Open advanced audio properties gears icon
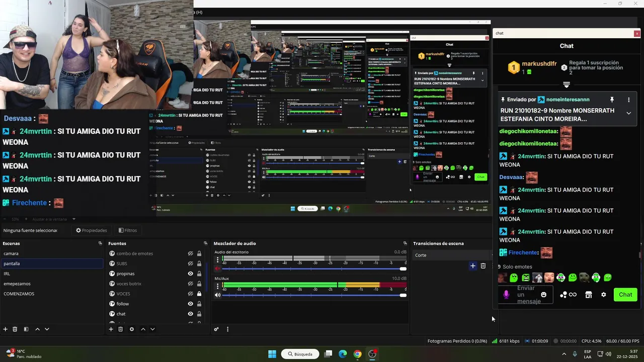The width and height of the screenshot is (644, 362). [216, 329]
